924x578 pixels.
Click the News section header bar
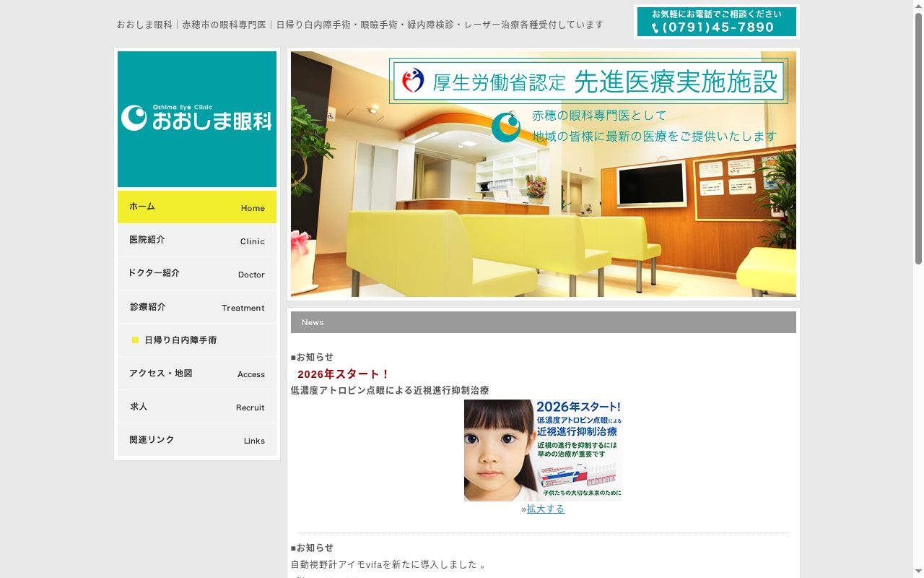click(544, 322)
